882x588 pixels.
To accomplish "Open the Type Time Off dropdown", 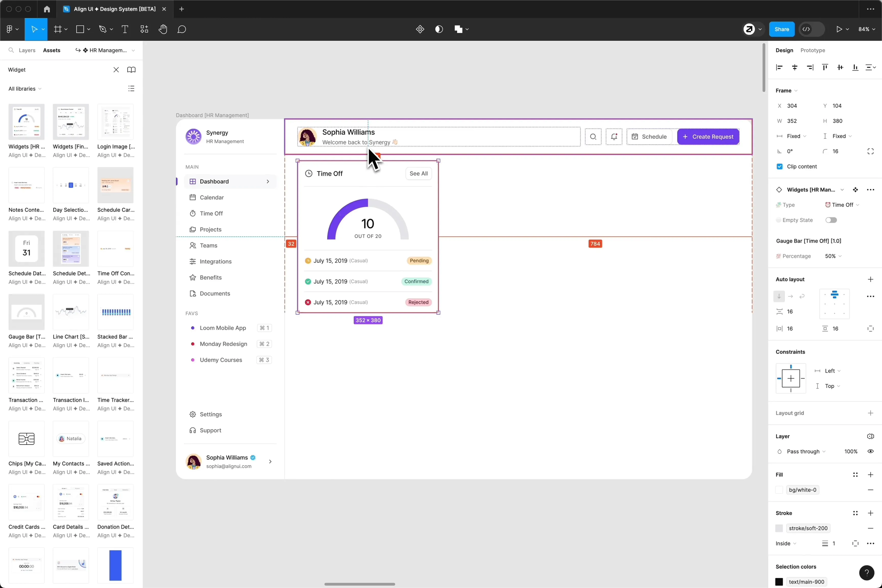I will click(x=842, y=205).
